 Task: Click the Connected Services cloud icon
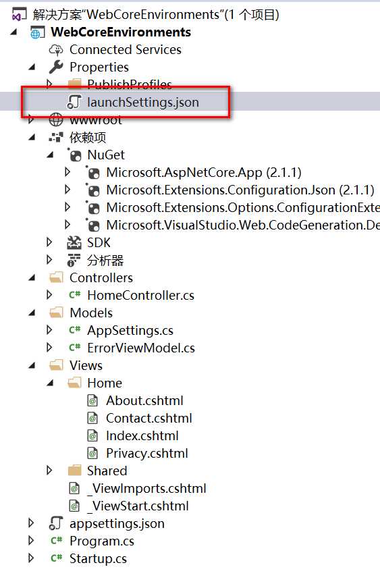click(56, 49)
